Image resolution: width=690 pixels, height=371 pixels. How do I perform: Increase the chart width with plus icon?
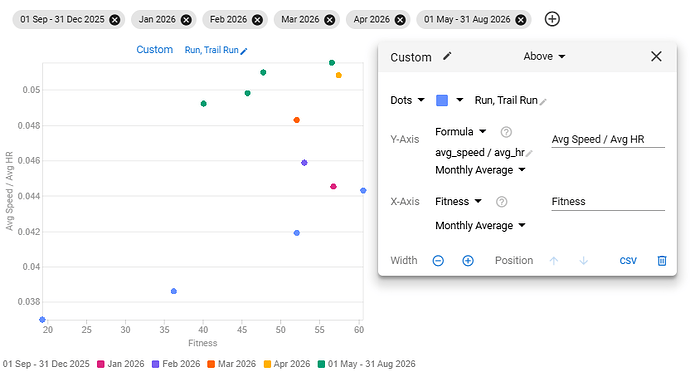pyautogui.click(x=468, y=261)
